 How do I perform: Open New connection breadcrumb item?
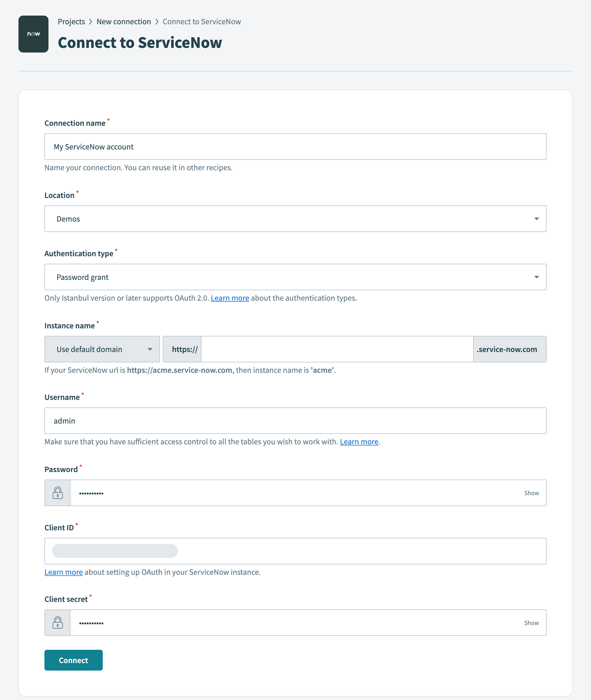pos(124,21)
